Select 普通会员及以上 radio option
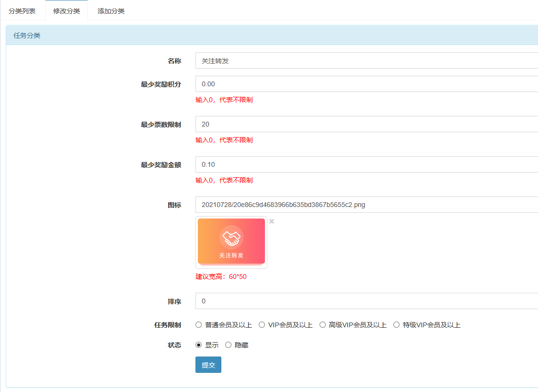Image resolution: width=538 pixels, height=392 pixels. coord(199,325)
